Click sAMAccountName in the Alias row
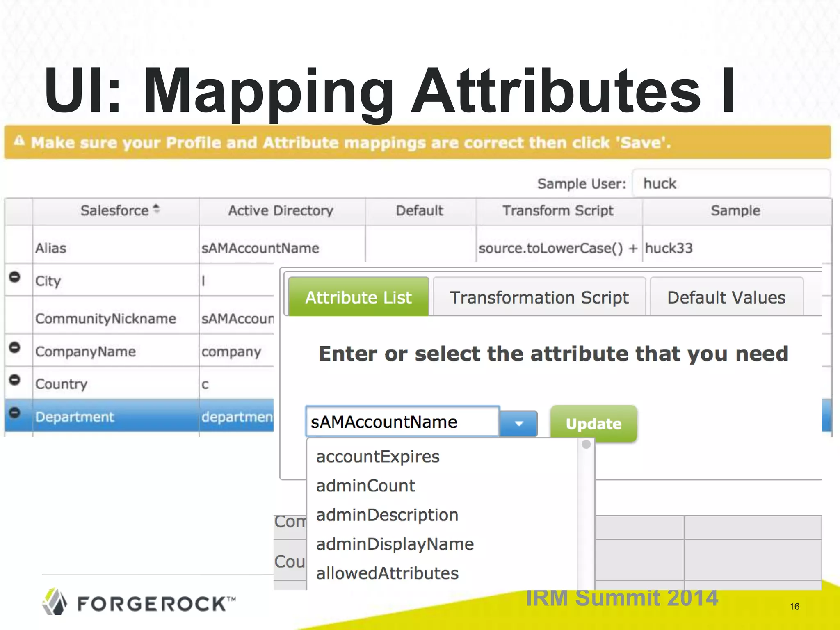 pos(260,248)
